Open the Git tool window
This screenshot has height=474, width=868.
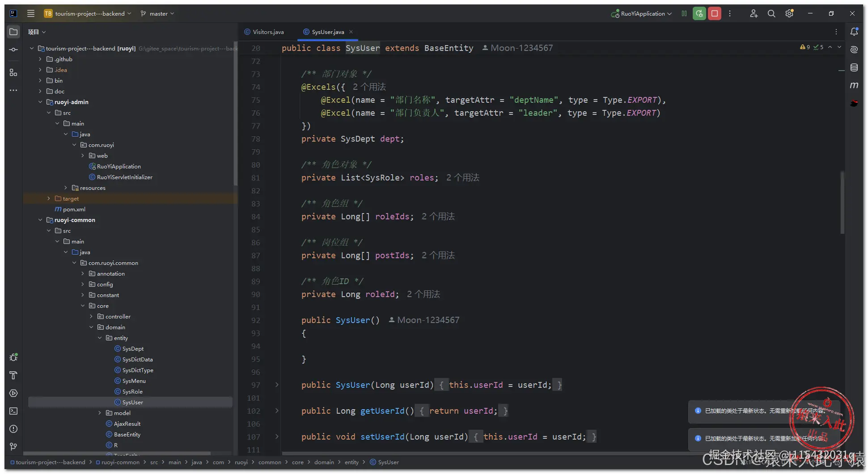[13, 447]
